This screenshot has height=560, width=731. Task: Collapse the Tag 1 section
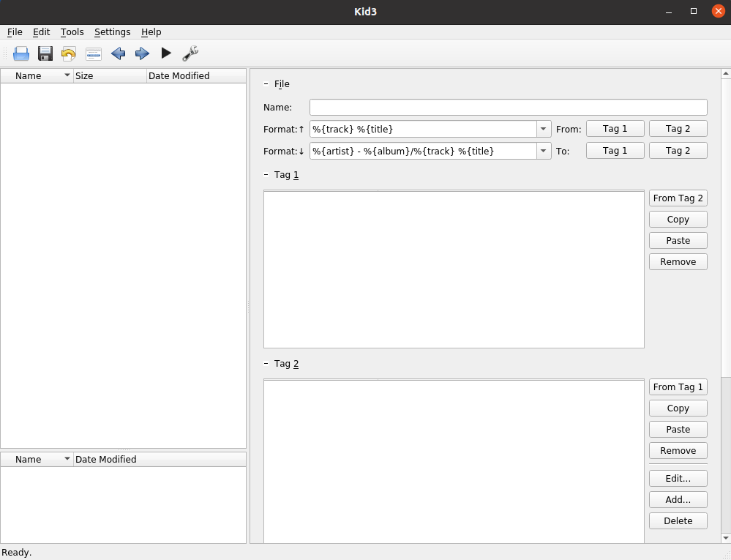[x=266, y=175]
